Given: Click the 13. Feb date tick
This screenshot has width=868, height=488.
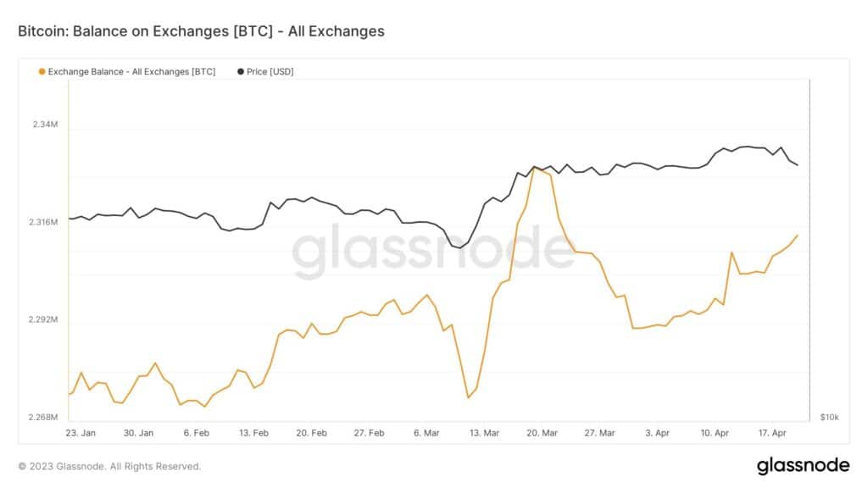Looking at the screenshot, I should 254,433.
